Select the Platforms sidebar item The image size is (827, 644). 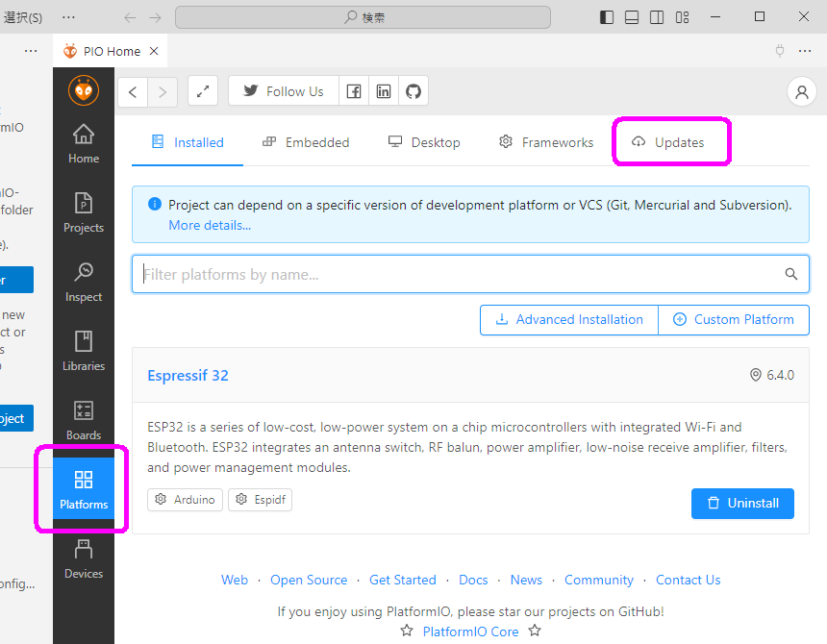coord(84,489)
